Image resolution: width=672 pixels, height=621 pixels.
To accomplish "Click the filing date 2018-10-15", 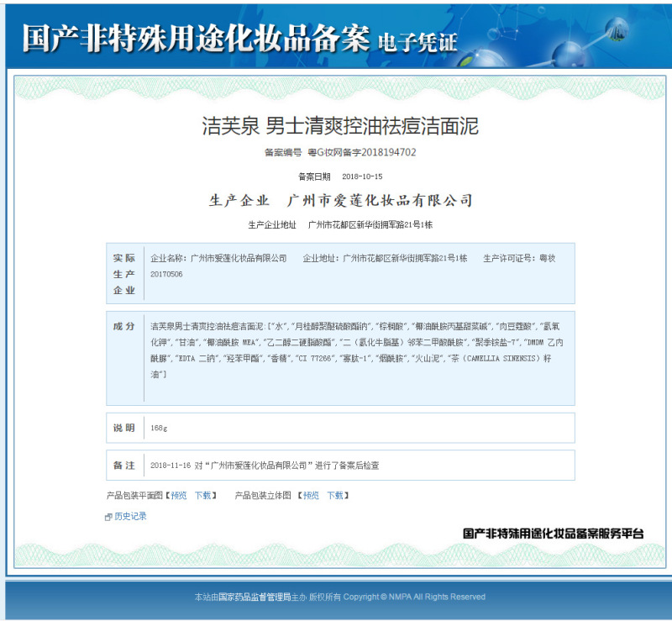I will pos(362,176).
